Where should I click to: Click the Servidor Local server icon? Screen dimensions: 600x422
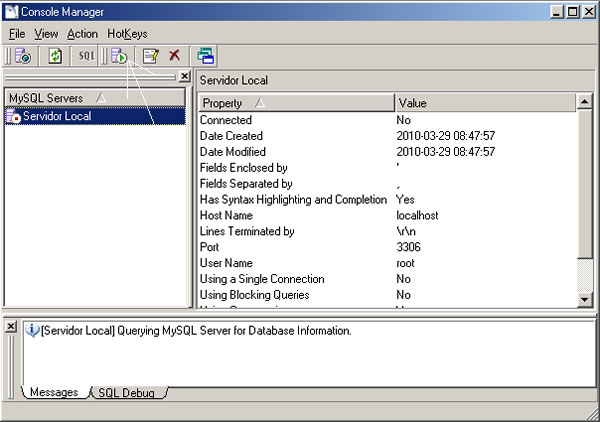point(13,116)
